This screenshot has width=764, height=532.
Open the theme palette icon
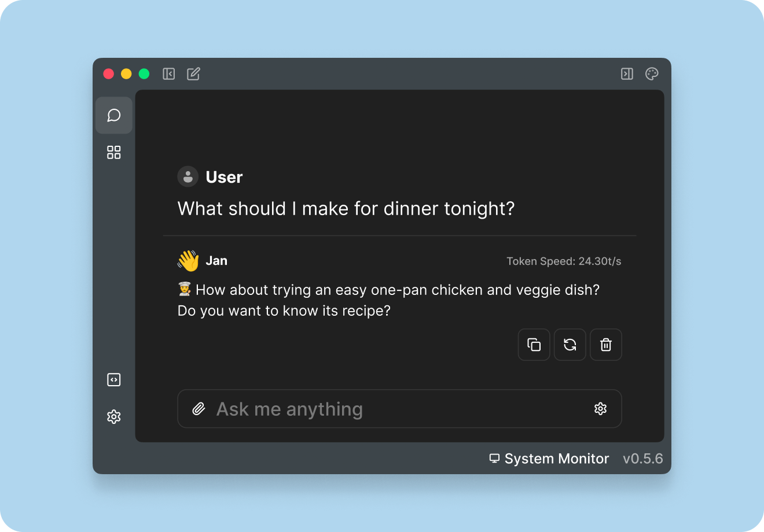coord(652,74)
